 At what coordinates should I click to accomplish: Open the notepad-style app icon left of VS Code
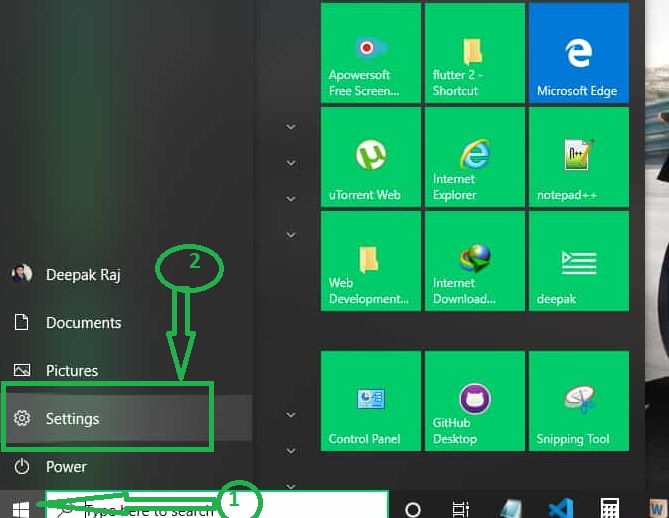point(512,509)
